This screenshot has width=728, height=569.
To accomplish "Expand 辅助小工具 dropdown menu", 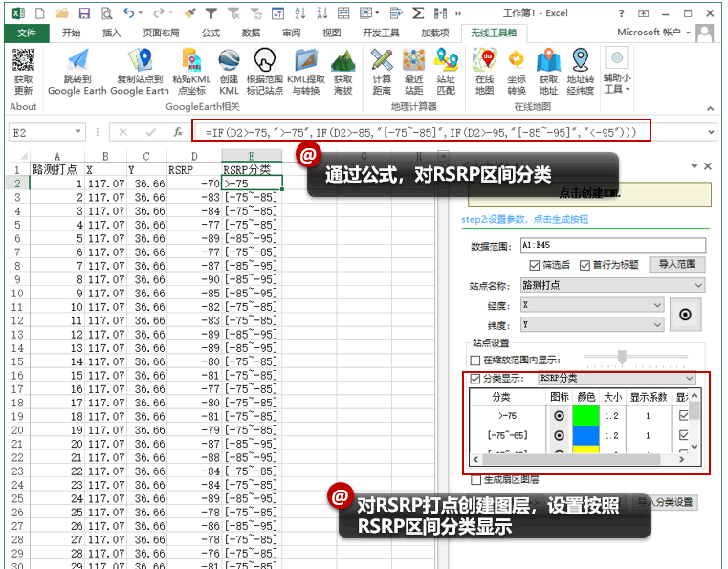I will pos(617,70).
